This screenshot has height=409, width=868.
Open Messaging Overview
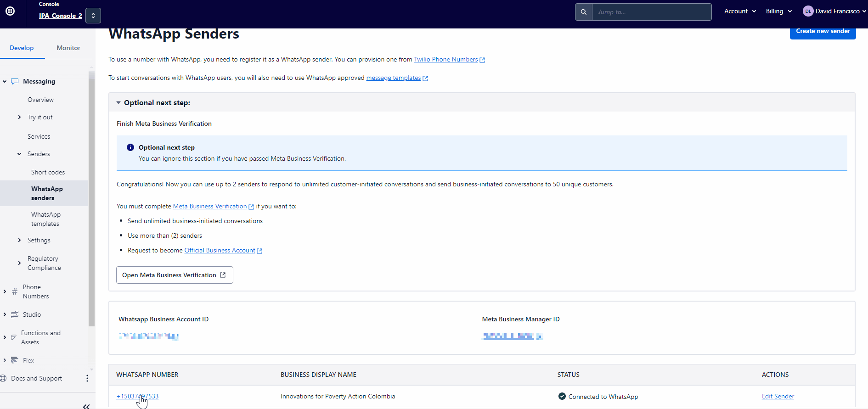click(x=40, y=100)
